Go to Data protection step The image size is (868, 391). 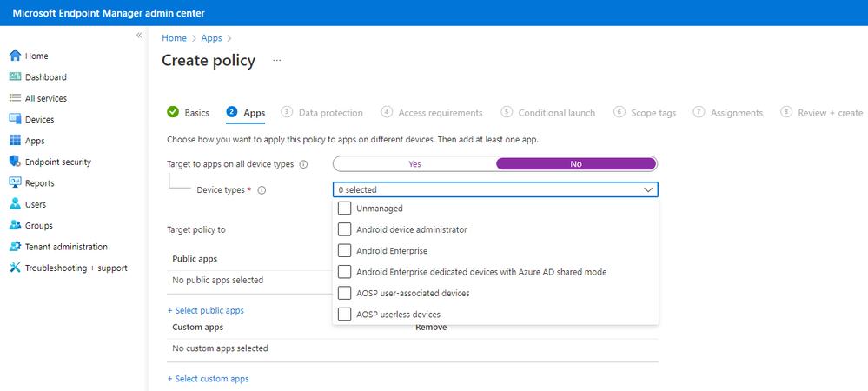(x=321, y=112)
